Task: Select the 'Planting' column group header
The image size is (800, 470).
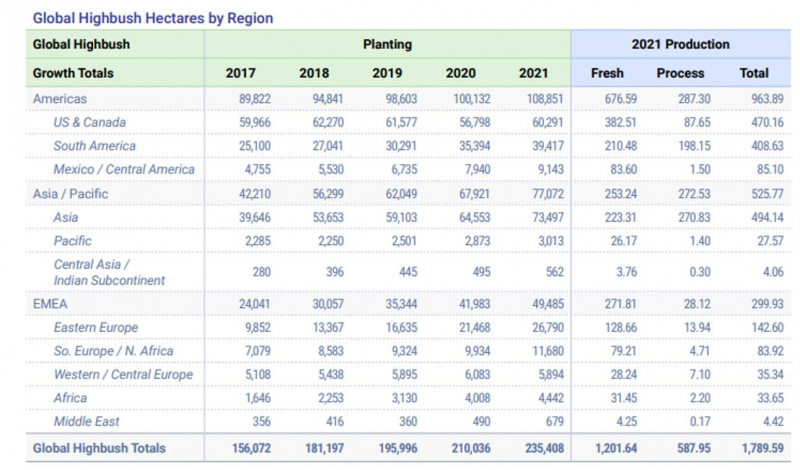Action: 387,44
